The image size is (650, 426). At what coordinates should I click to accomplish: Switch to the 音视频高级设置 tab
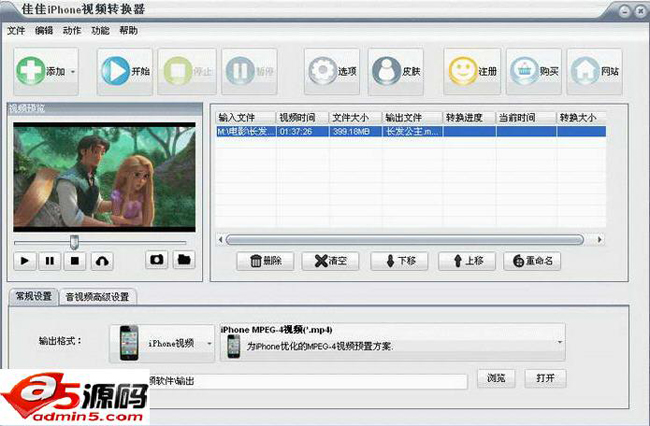point(98,297)
